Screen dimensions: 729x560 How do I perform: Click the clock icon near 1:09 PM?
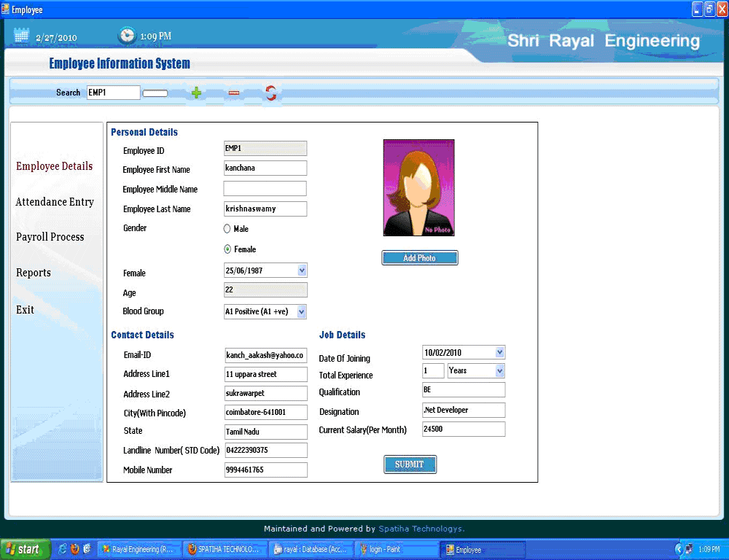(126, 36)
